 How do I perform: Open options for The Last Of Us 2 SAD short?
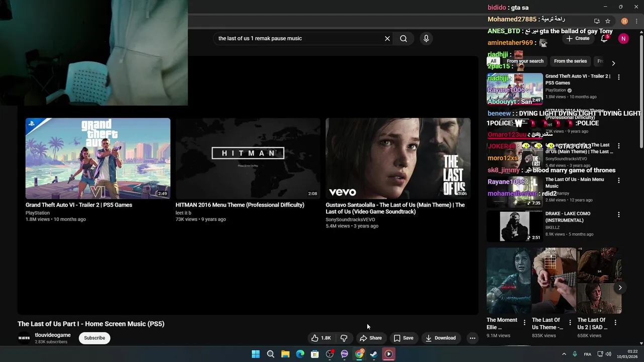tap(615, 322)
